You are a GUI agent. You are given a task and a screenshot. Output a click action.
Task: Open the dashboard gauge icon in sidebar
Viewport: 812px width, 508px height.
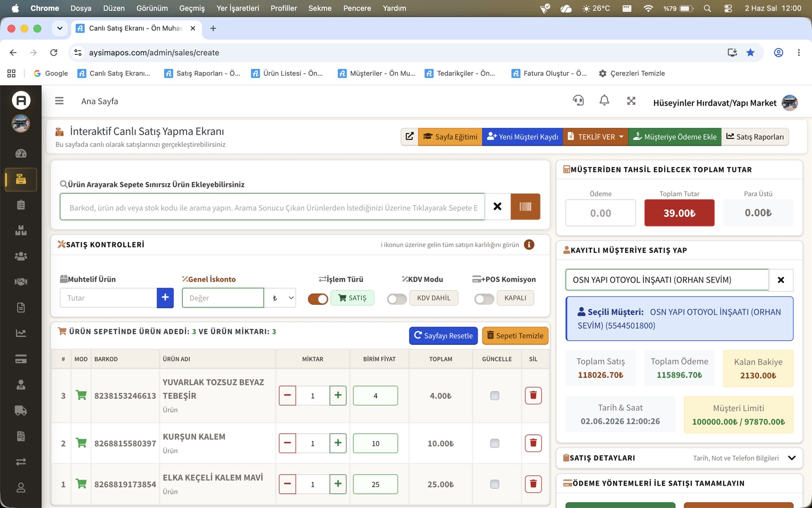click(21, 153)
